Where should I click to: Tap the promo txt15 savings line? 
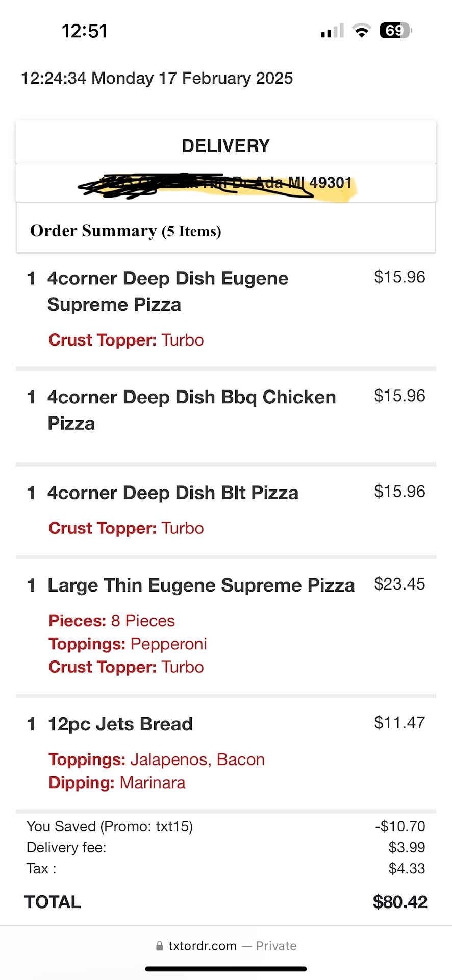[x=110, y=826]
